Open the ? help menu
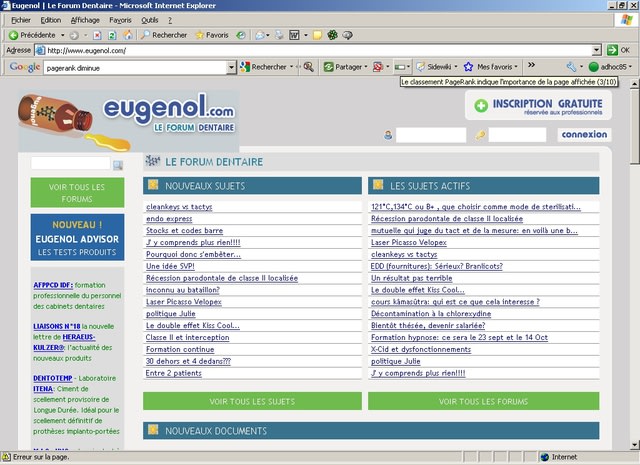 pyautogui.click(x=170, y=20)
